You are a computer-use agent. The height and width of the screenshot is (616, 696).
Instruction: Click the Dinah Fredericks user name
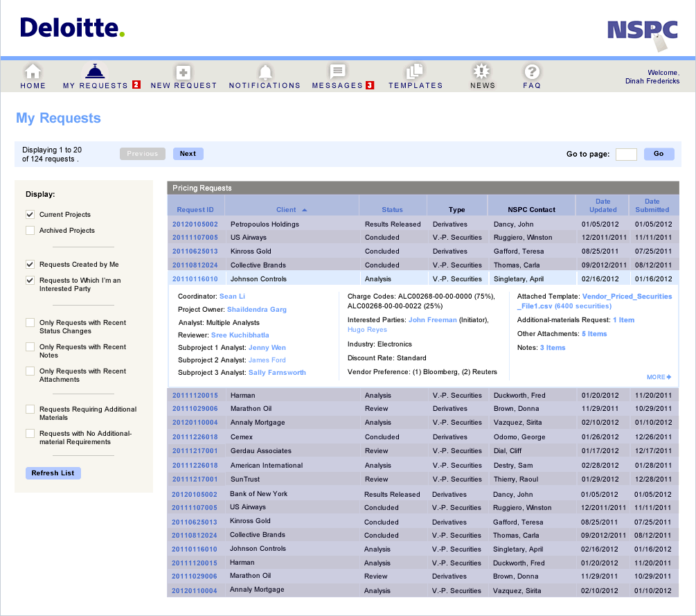tap(652, 81)
